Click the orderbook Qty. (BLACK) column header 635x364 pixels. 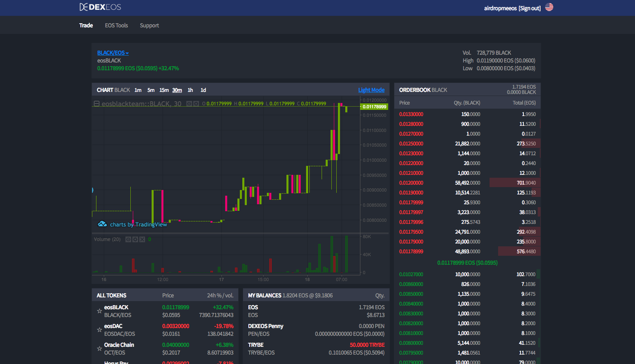467,103
